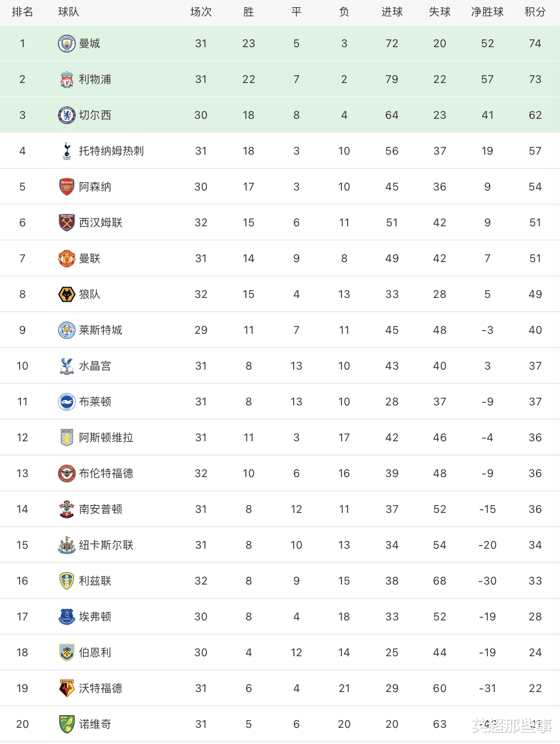Screen dimensions: 560x744
Task: Open the Tottenham Hotspur crest icon
Action: click(66, 151)
